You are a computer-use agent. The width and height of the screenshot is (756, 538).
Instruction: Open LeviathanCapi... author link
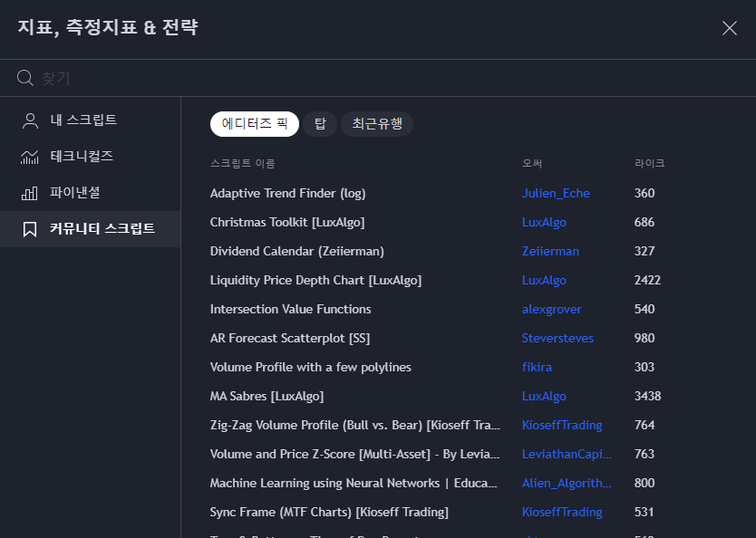567,454
